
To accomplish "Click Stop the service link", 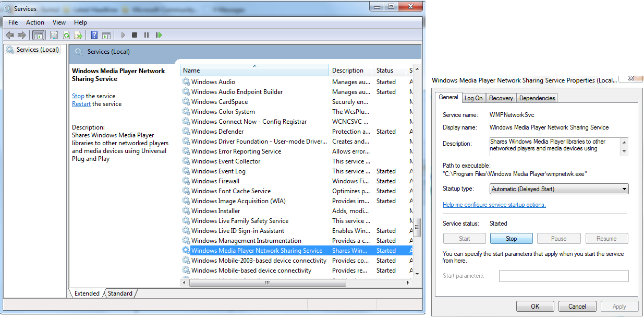I will tap(78, 96).
